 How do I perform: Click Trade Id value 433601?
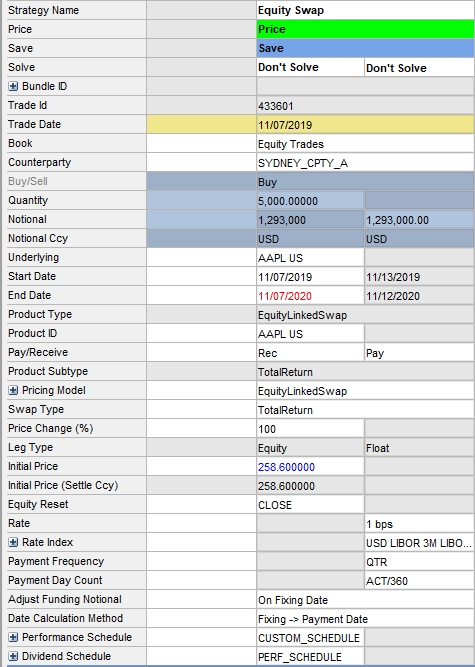point(365,105)
